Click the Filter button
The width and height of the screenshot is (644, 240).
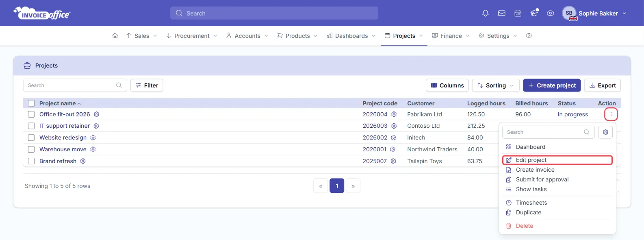coord(147,85)
